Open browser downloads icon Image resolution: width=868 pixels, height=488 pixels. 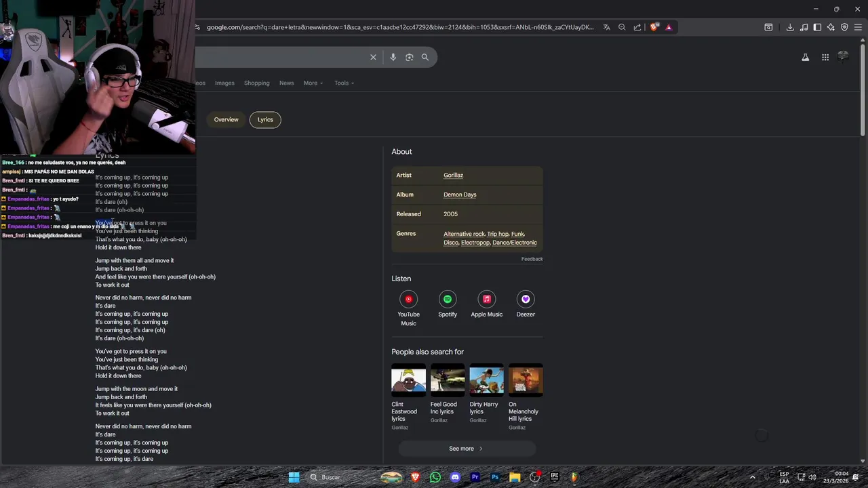point(790,27)
